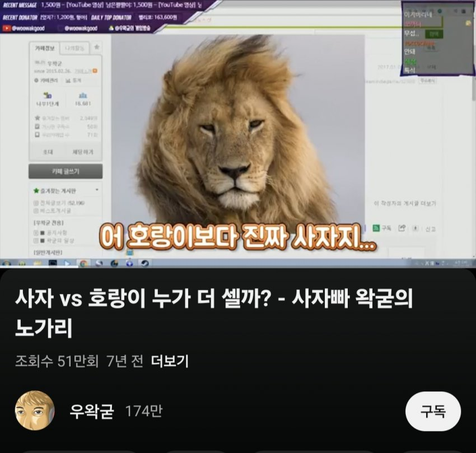
Task: Click the 나무1단계 level badge icon
Action: click(48, 95)
